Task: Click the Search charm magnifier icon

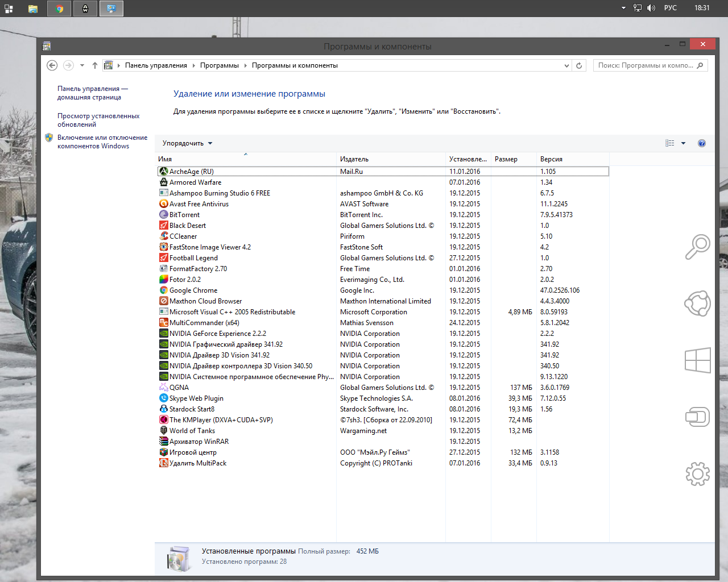Action: 697,247
